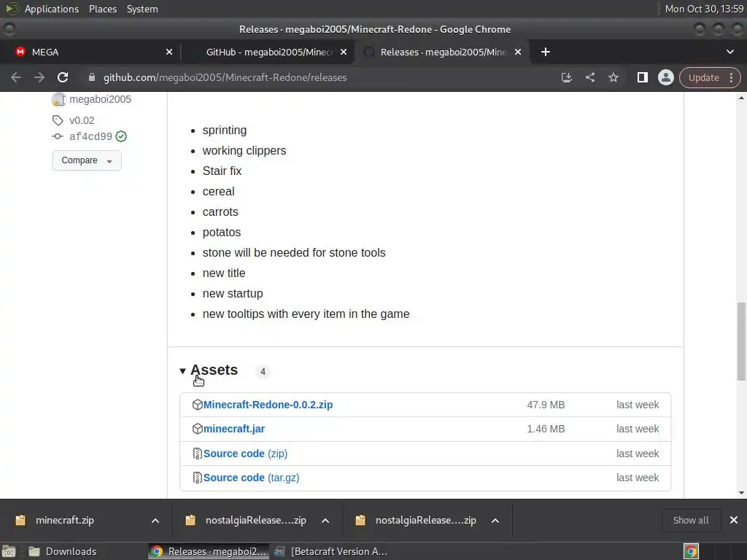Download minecraft.jar asset
The width and height of the screenshot is (747, 560).
[x=234, y=429]
